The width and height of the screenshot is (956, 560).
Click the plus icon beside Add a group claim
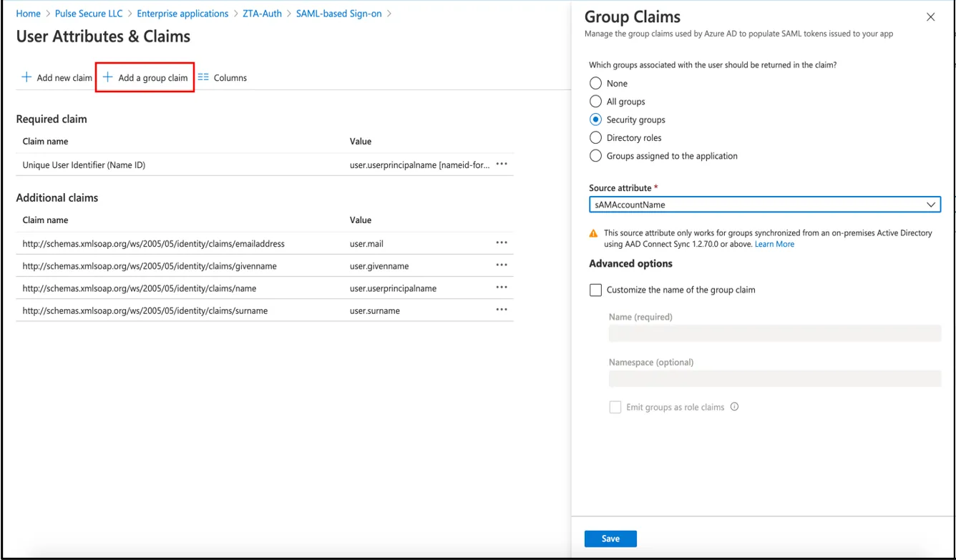[x=108, y=77]
